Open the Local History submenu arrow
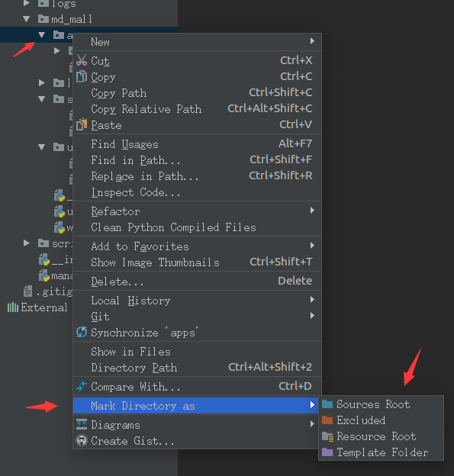 pyautogui.click(x=312, y=300)
